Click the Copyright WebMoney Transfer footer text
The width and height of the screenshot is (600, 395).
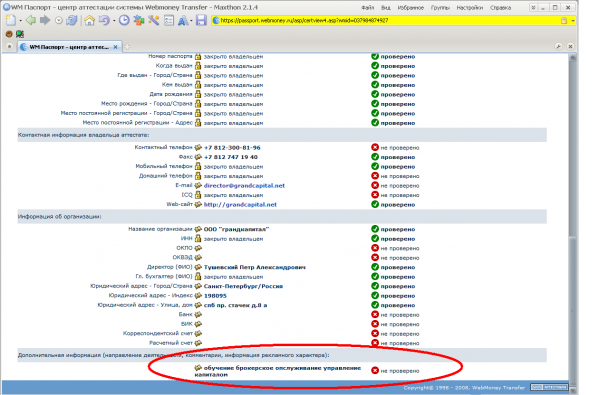point(464,388)
